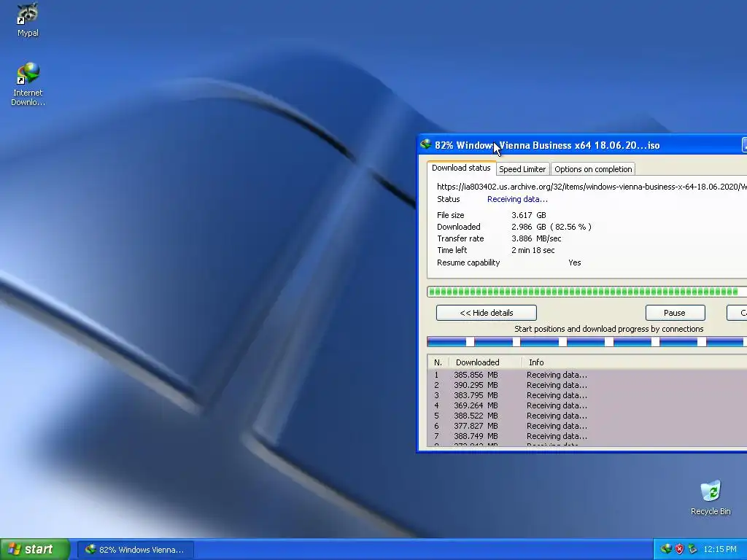Select the 82% Windows Vienna taskbar button
The image size is (747, 560).
pos(136,550)
